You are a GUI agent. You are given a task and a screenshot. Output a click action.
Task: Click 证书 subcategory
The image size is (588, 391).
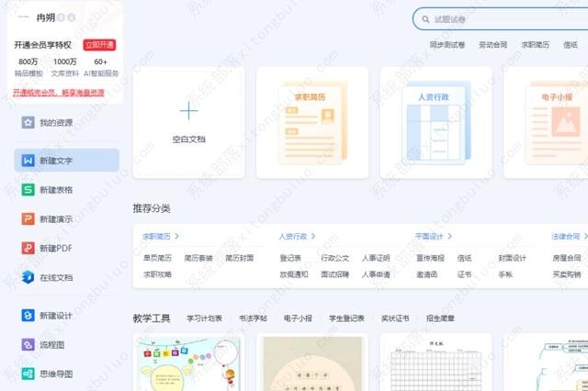pyautogui.click(x=465, y=274)
